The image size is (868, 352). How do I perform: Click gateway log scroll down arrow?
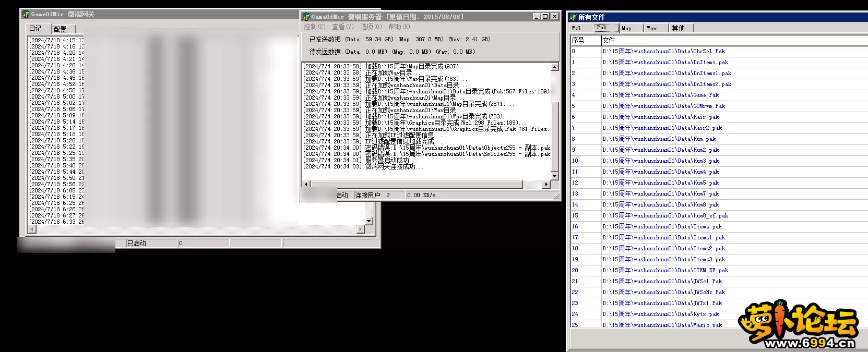369,221
